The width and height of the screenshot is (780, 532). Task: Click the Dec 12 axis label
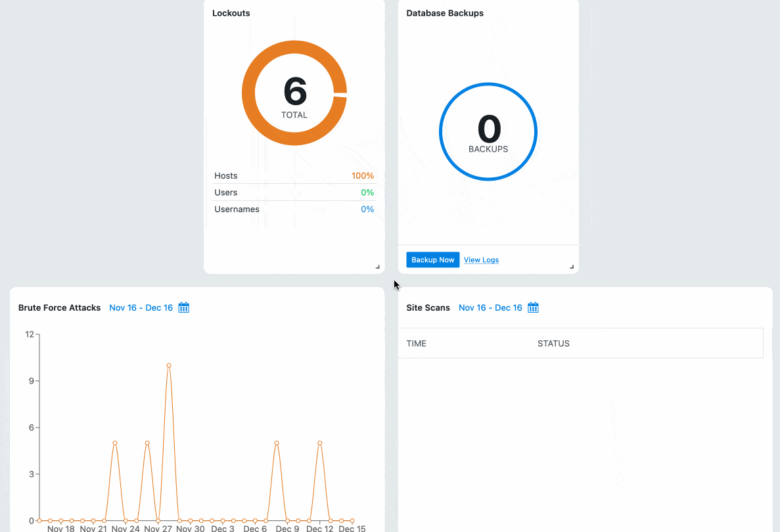(x=319, y=529)
